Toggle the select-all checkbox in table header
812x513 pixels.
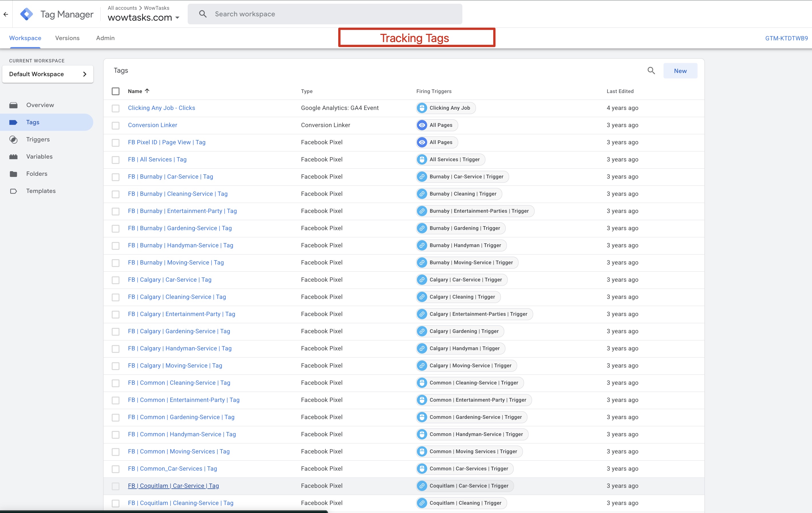(116, 91)
